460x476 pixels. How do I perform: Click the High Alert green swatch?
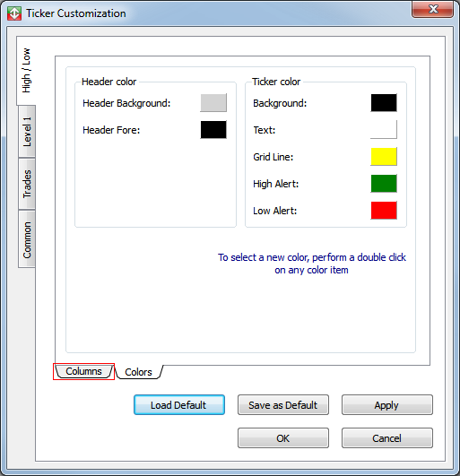click(384, 184)
